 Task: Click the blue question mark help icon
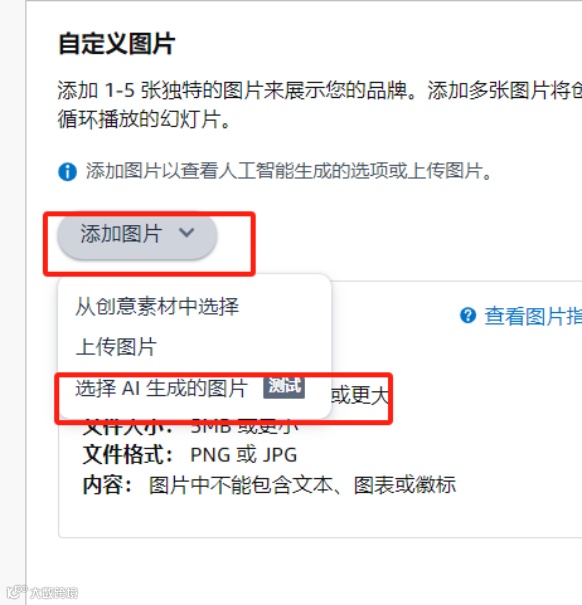pos(468,316)
